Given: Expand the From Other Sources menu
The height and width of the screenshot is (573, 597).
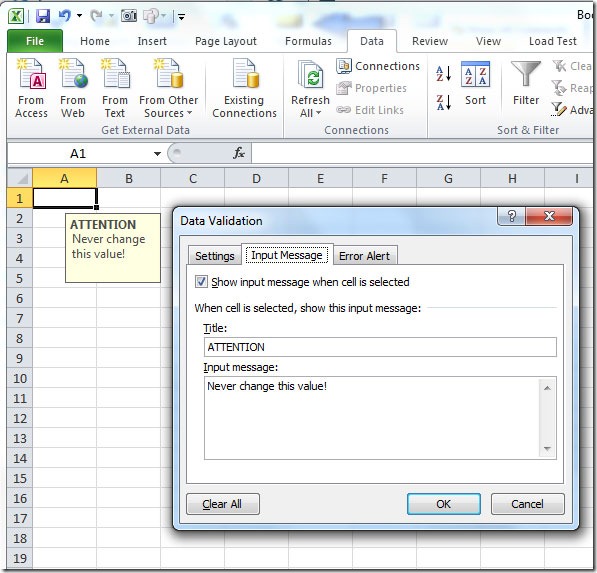Looking at the screenshot, I should pyautogui.click(x=168, y=88).
